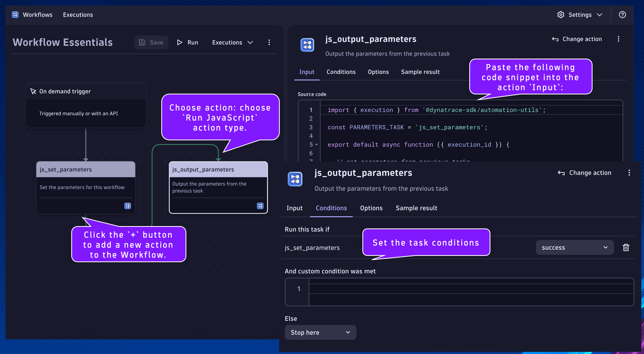Screen dimensions: 644x354
Task: Run the workflow with the Run button
Action: [x=188, y=42]
